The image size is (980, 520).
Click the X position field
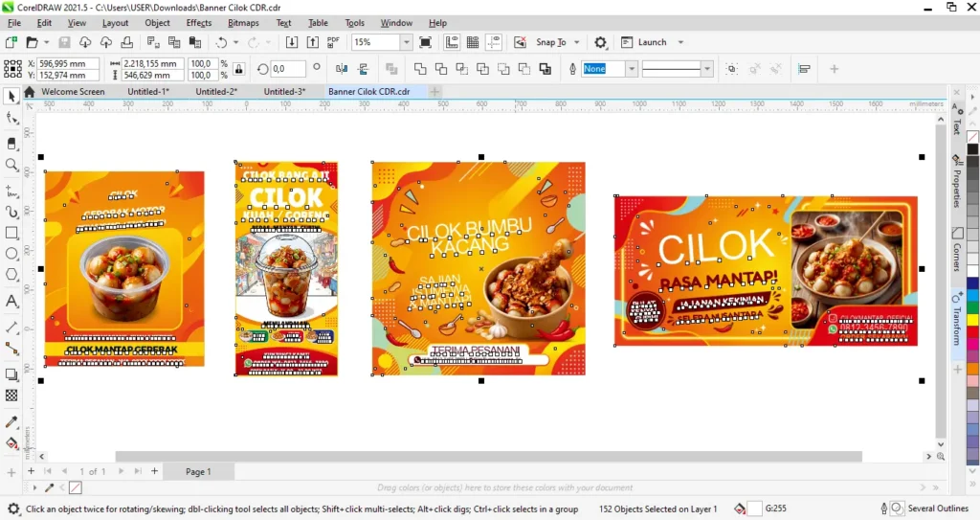pos(68,63)
